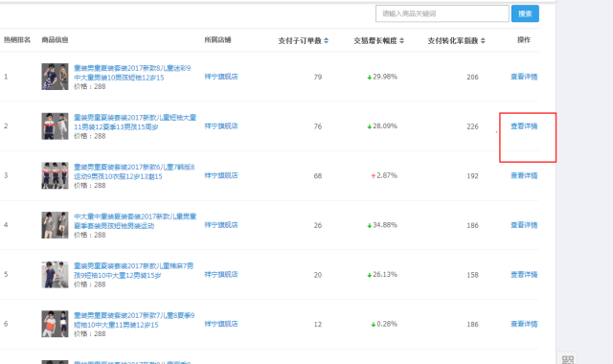Open thumbnail of rank 3 product
The height and width of the screenshot is (364, 613).
pos(56,175)
